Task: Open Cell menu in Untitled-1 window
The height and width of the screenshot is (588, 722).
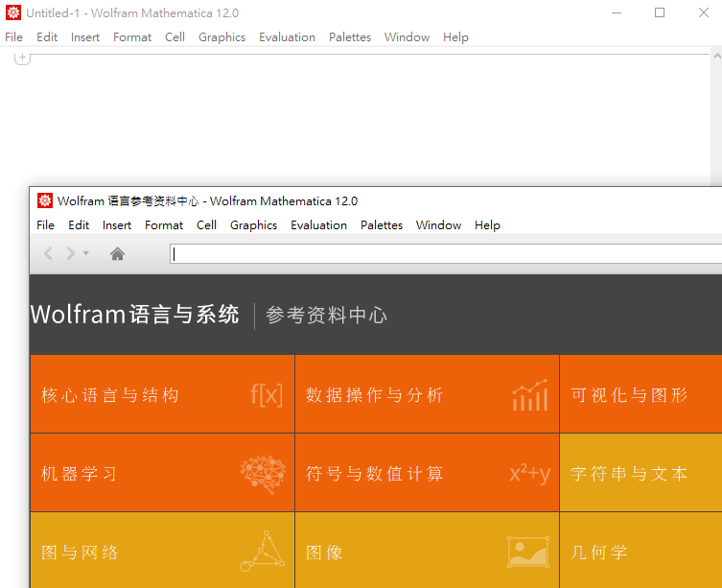Action: click(x=175, y=37)
